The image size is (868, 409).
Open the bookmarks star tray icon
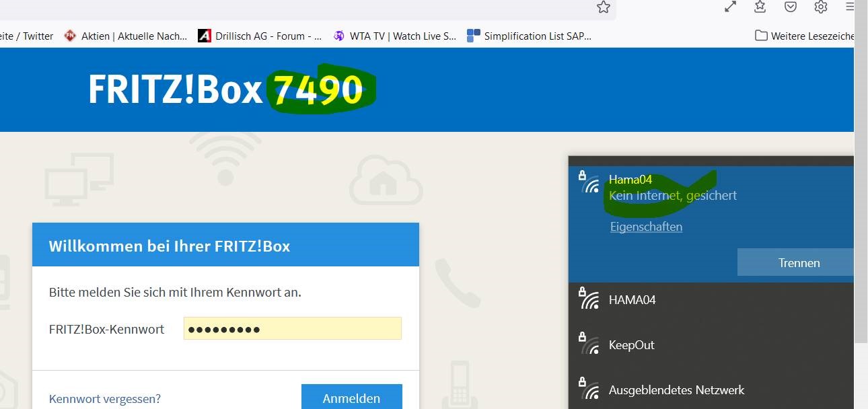(x=760, y=7)
